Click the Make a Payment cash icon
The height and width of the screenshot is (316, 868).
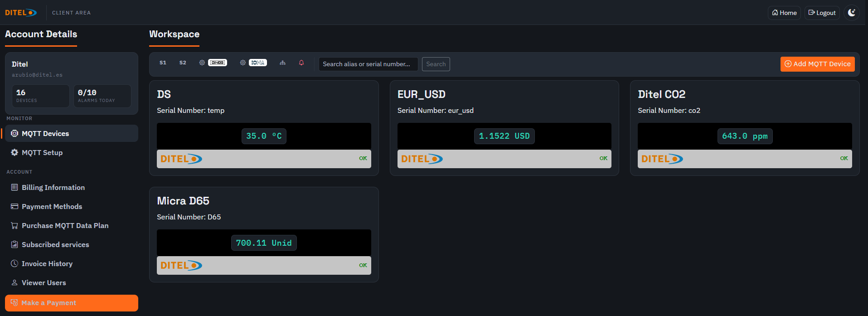(x=14, y=302)
